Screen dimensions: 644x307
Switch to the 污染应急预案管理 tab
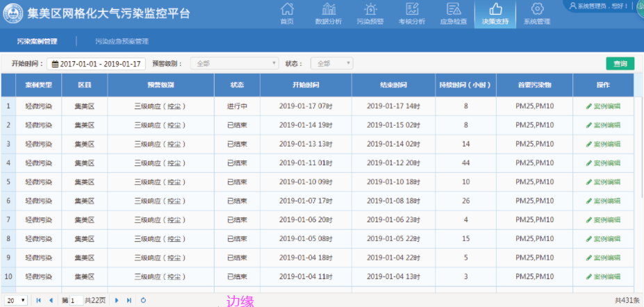[x=122, y=41]
